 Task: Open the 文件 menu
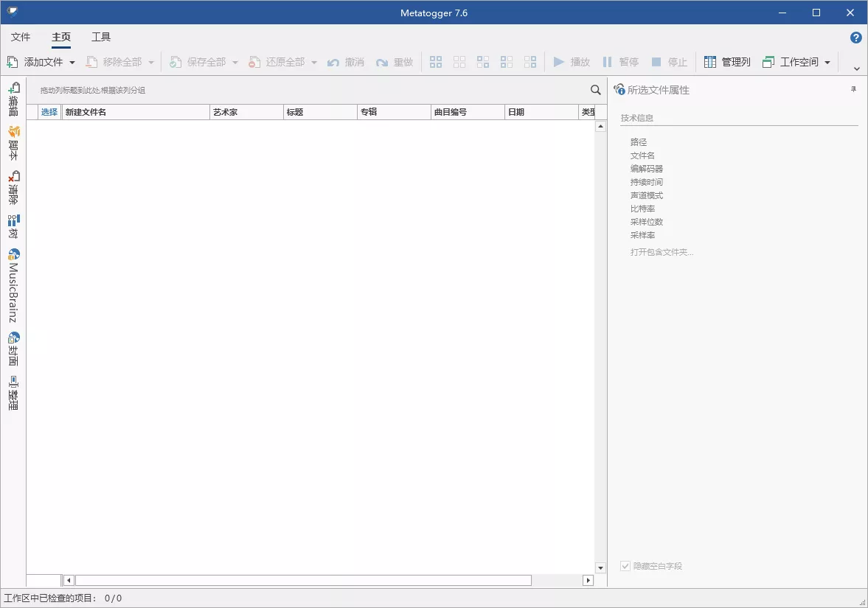[x=21, y=36]
